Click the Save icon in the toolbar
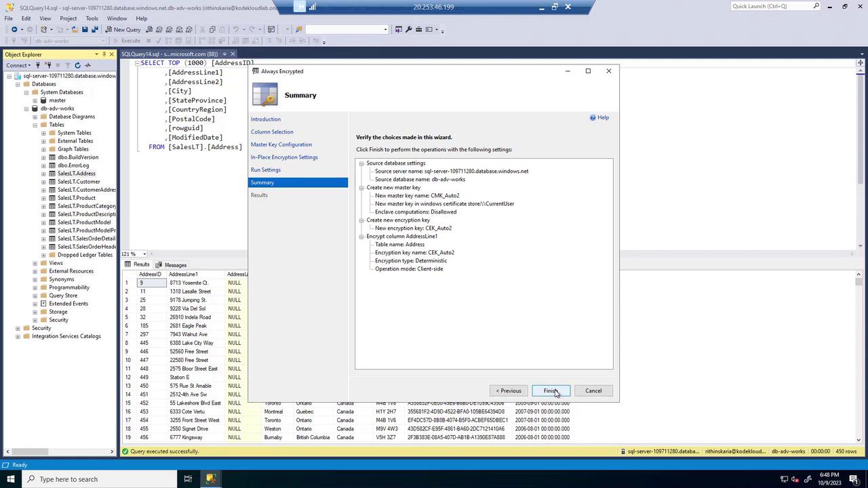 coord(85,30)
